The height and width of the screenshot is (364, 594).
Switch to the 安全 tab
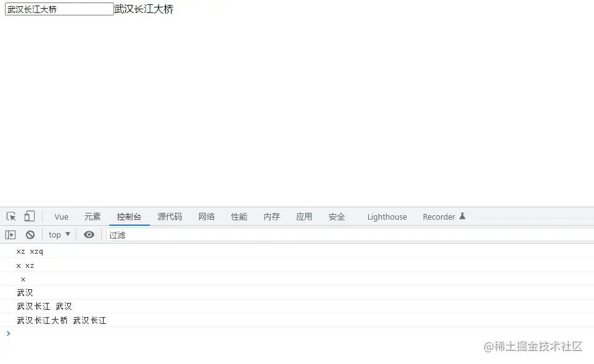337,217
